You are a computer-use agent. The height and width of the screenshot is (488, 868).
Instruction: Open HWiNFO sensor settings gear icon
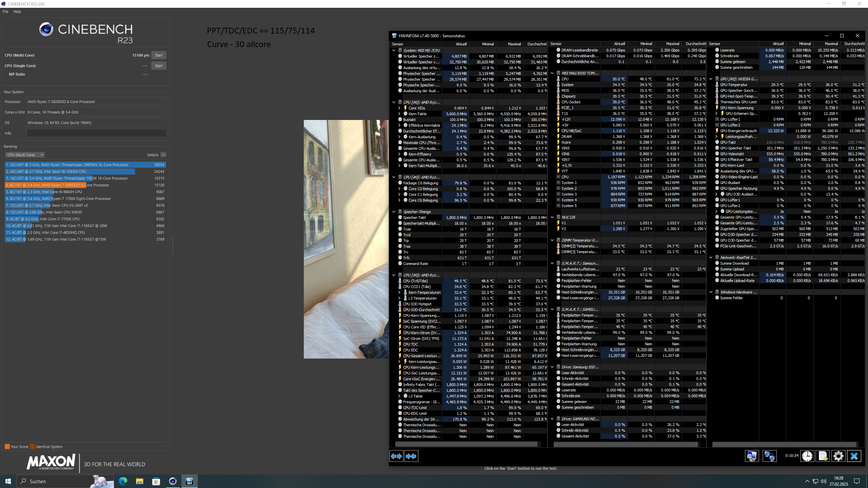pyautogui.click(x=838, y=456)
